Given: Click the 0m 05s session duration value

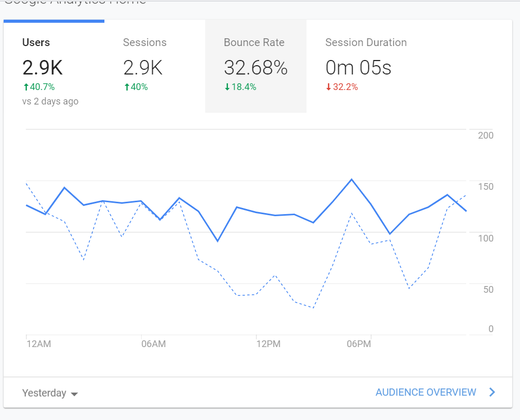Looking at the screenshot, I should (x=358, y=68).
